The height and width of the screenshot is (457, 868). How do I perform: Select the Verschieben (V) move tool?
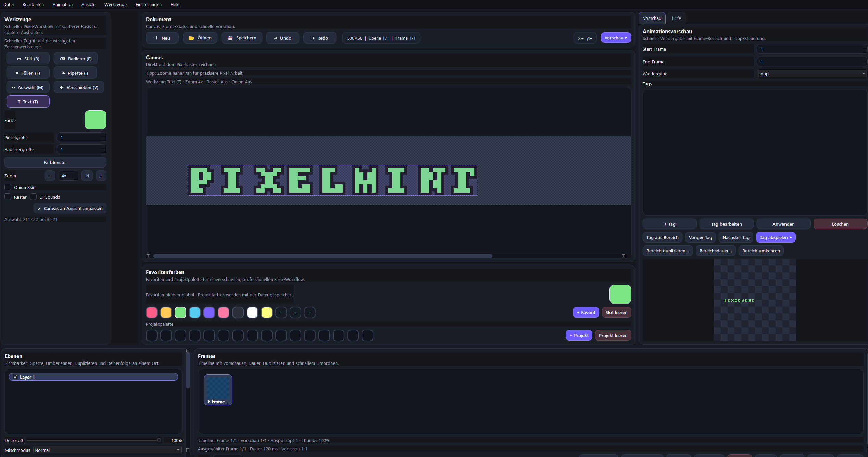point(79,87)
